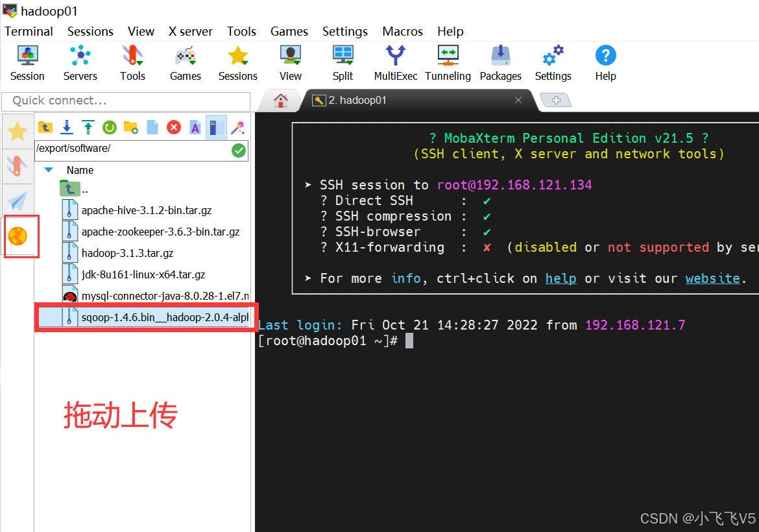Switch to the home tab
Image resolution: width=759 pixels, height=532 pixels.
[x=281, y=101]
